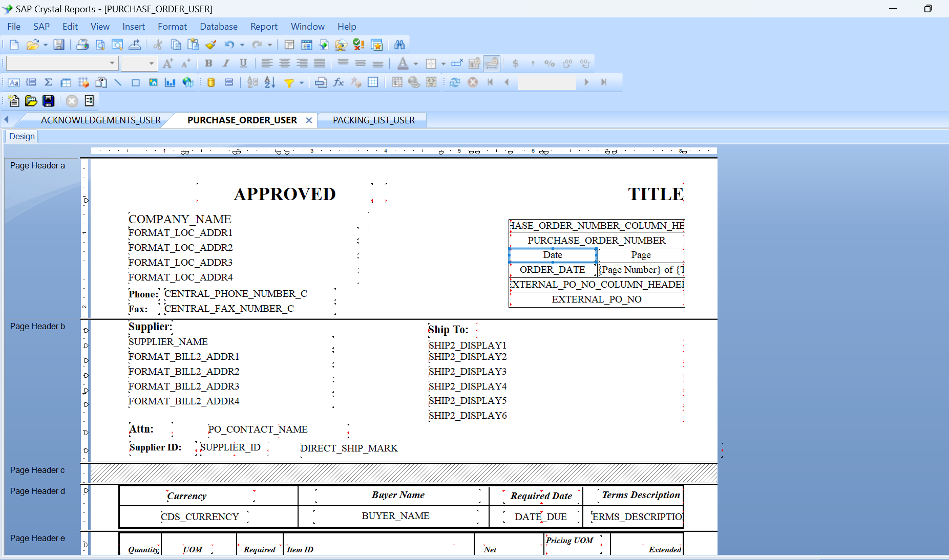
Task: Select the Page Header a section label
Action: tap(37, 166)
